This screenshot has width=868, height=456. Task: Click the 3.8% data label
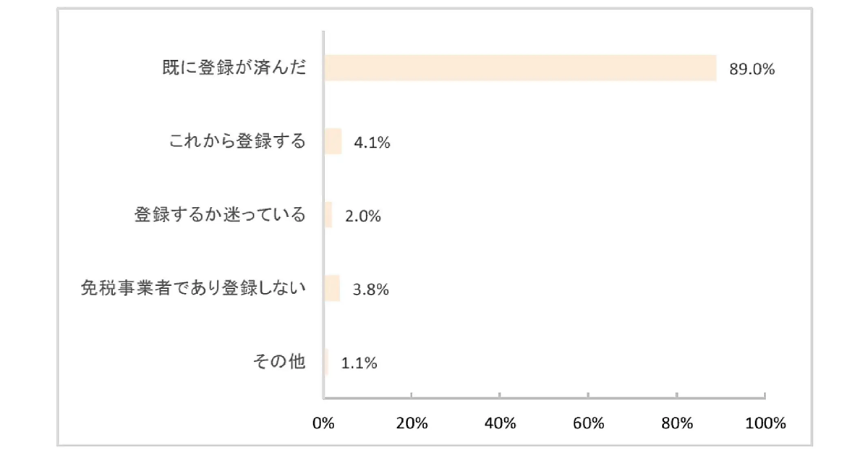370,289
